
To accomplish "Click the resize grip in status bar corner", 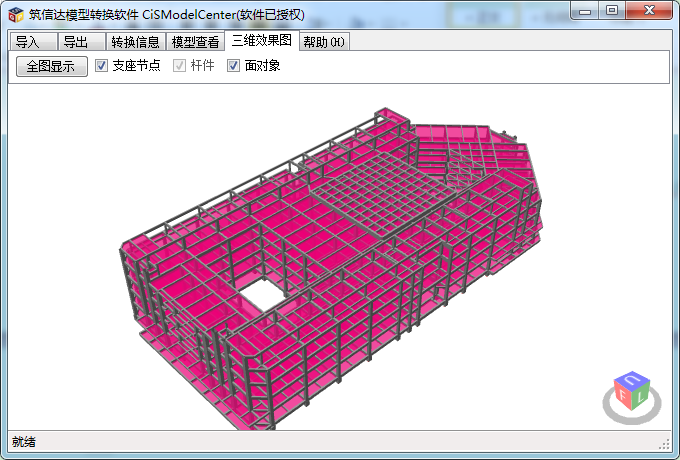I will [664, 442].
